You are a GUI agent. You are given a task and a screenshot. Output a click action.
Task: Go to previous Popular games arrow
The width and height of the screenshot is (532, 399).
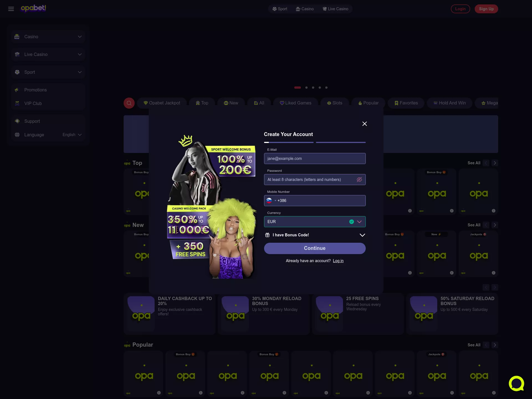486,345
